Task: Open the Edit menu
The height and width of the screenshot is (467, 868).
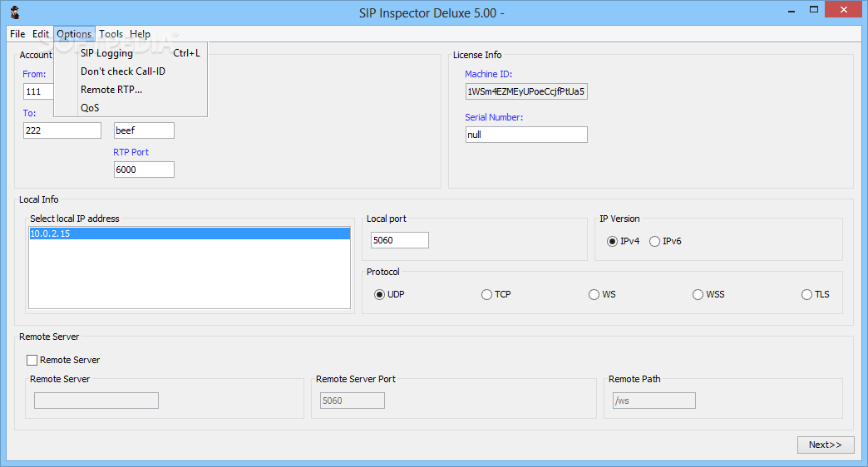Action: (41, 34)
